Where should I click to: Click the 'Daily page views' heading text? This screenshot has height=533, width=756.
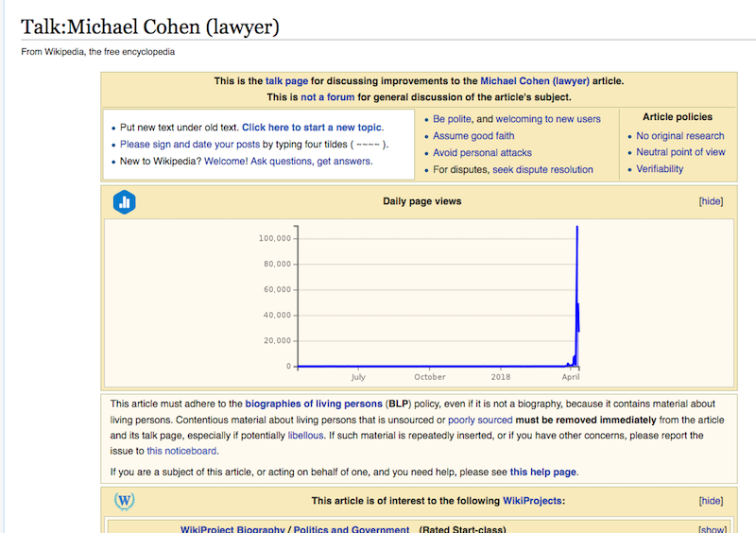coord(421,201)
